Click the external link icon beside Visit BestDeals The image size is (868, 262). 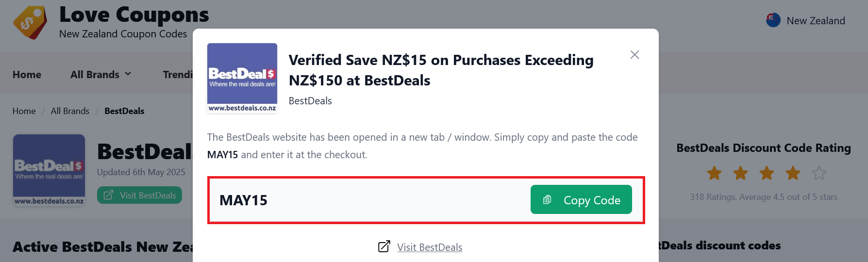point(384,246)
